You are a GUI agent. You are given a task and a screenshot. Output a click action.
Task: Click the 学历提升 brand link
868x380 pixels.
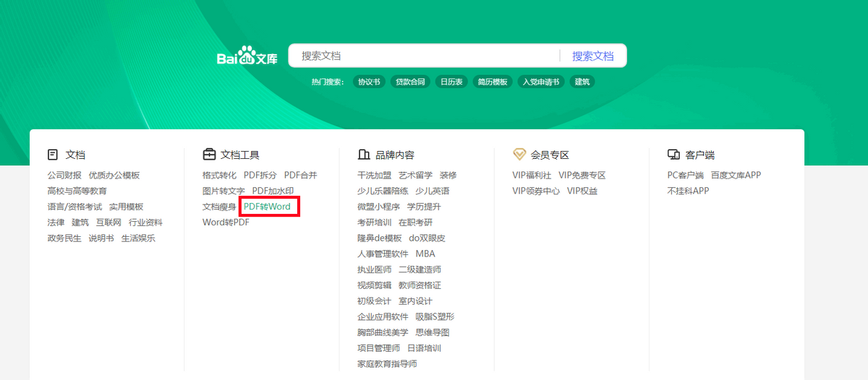425,207
